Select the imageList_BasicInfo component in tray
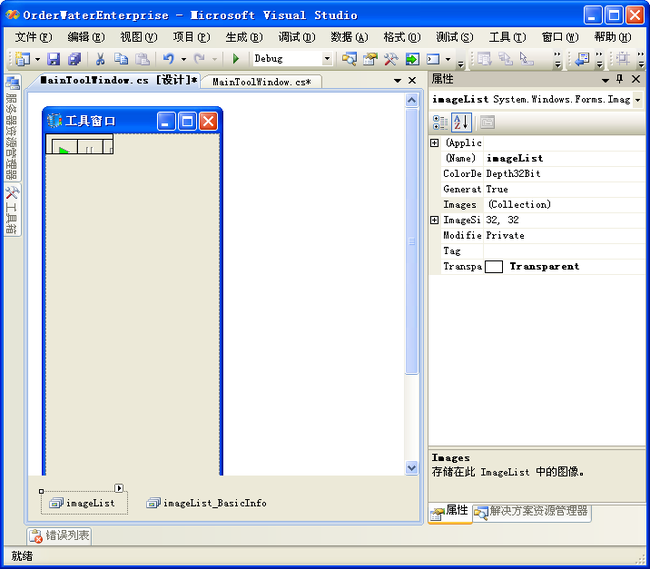 coord(207,503)
